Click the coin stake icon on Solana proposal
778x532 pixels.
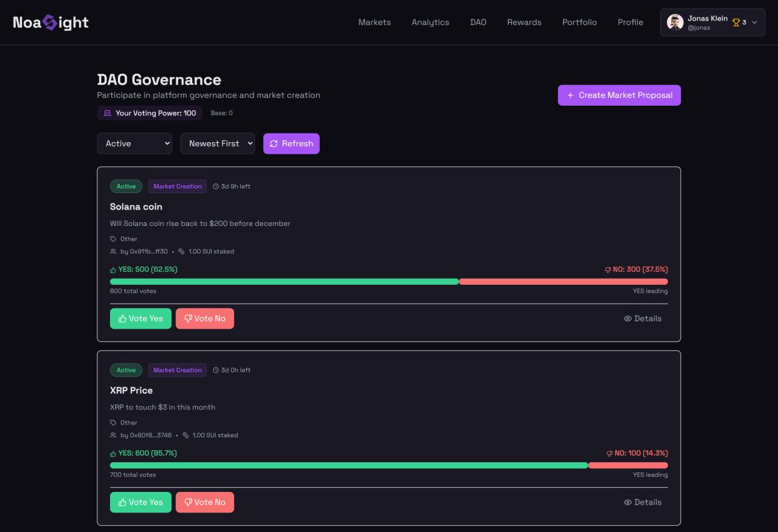coord(181,251)
